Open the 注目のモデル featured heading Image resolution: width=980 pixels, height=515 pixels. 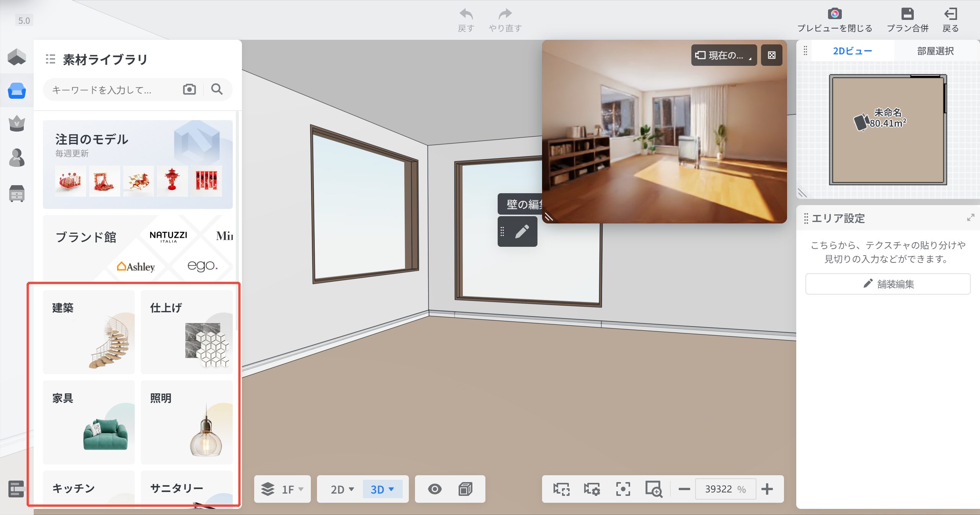pyautogui.click(x=91, y=139)
